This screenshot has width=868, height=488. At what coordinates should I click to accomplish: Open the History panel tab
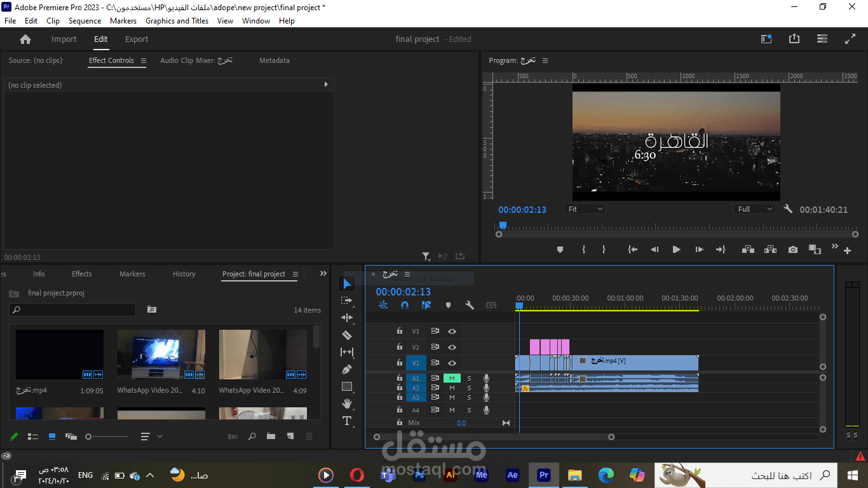pyautogui.click(x=184, y=274)
